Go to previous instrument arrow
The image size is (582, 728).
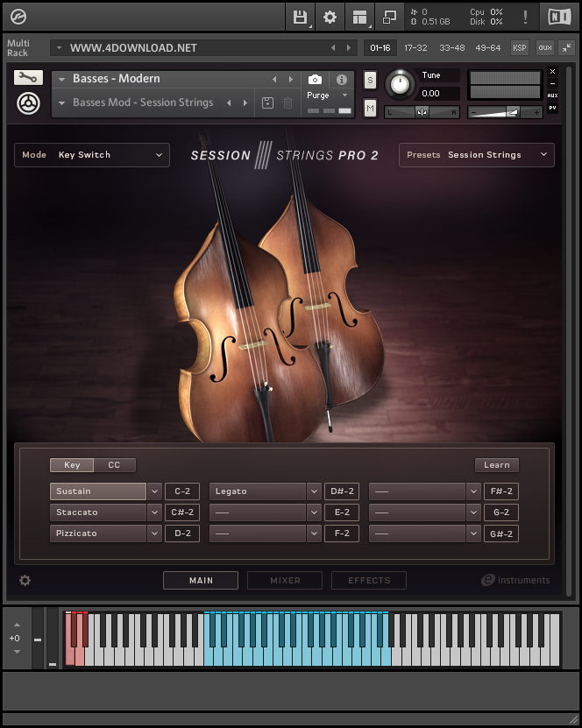point(274,80)
